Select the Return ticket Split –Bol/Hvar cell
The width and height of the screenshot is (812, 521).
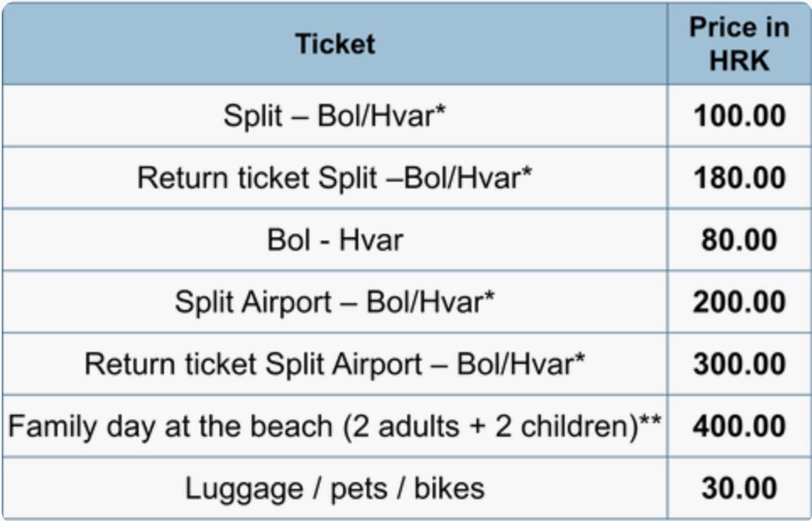335,177
